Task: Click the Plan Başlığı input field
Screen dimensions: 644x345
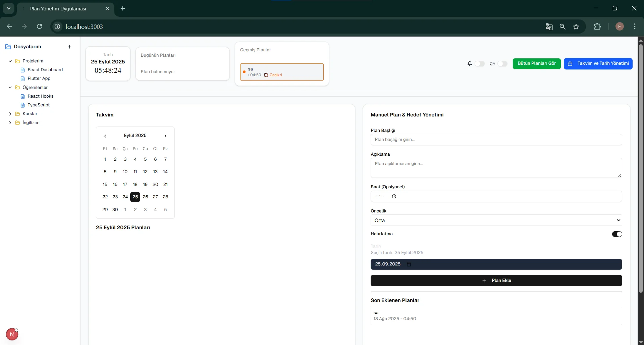Action: click(x=496, y=140)
